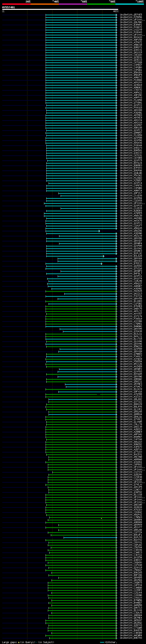Select the query name AV557401
This screenshot has width=146, height=644.
coord(8,7)
